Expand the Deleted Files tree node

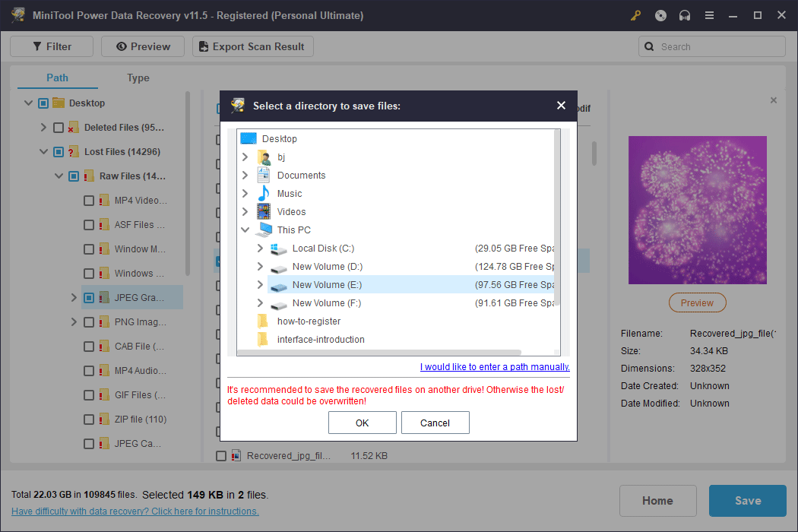click(x=43, y=127)
